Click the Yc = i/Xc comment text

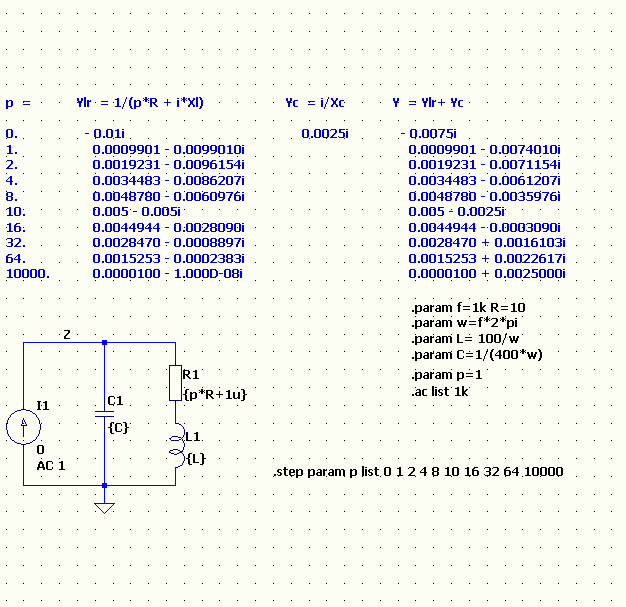tap(315, 103)
